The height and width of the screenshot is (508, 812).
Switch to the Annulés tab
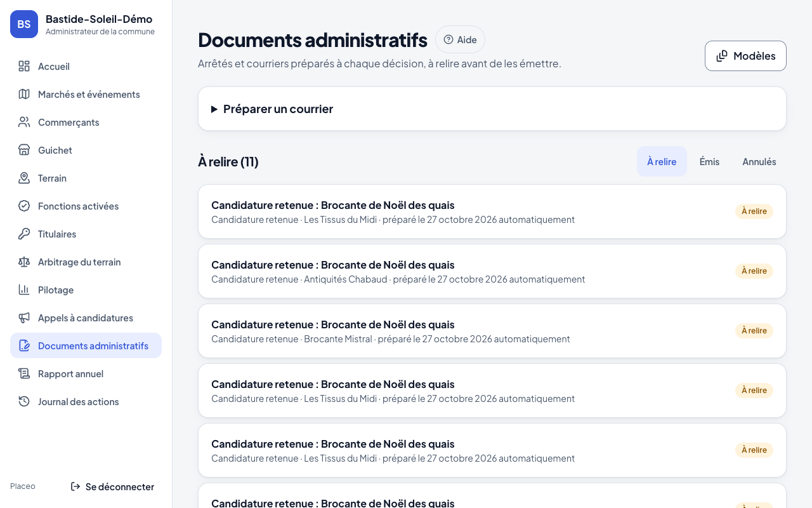[x=759, y=161]
